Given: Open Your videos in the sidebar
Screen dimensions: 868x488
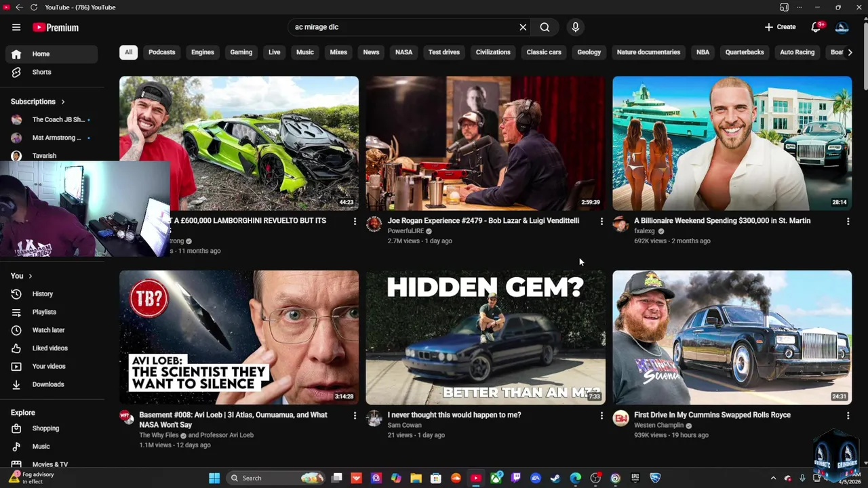Looking at the screenshot, I should click(x=52, y=366).
